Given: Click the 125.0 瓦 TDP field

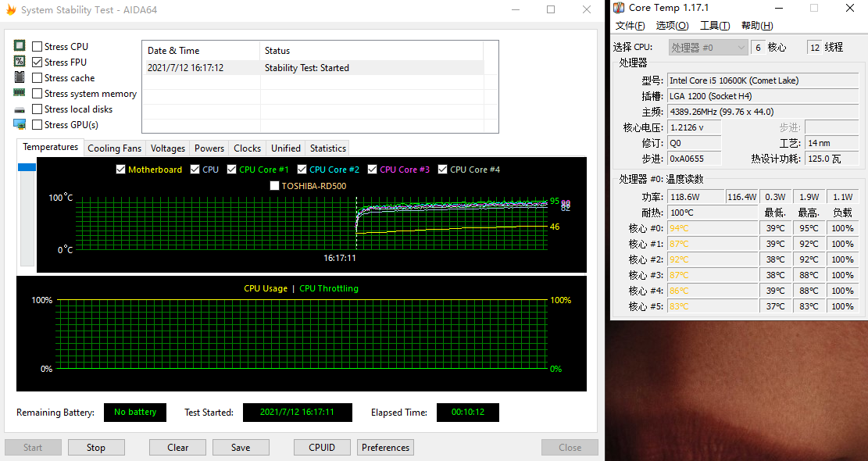Looking at the screenshot, I should [x=831, y=159].
